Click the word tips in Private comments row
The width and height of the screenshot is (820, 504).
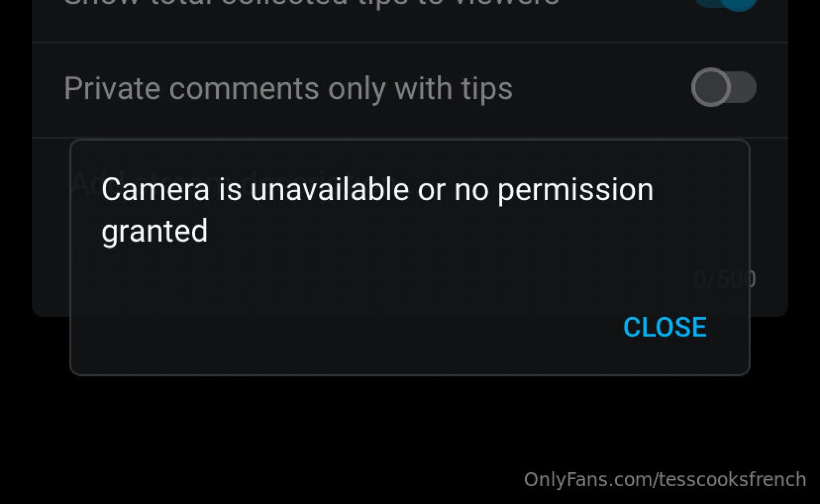click(x=487, y=90)
